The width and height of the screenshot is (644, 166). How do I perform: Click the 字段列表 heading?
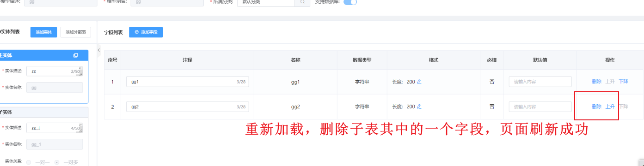coord(113,32)
